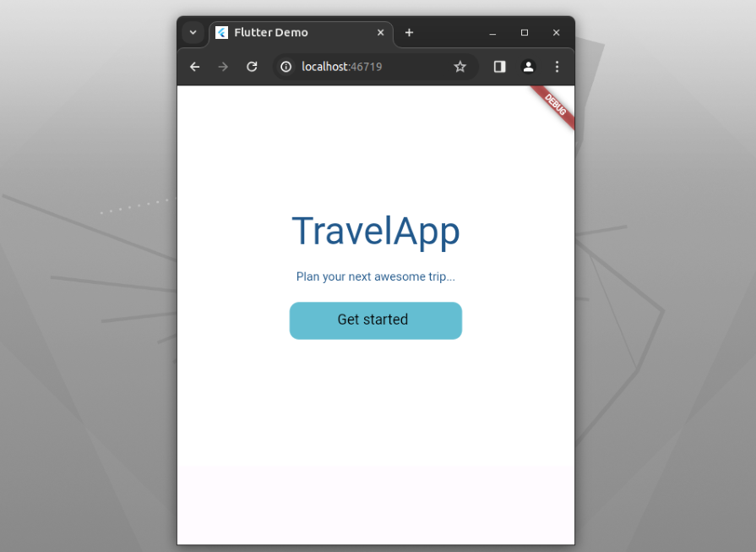Screen dimensions: 756x552
Task: Reload the localhost page
Action: (252, 67)
